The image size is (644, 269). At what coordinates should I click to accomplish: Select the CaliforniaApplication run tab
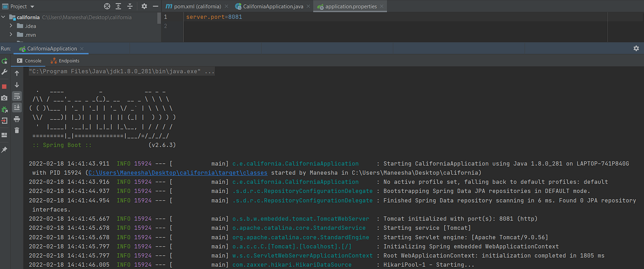52,48
